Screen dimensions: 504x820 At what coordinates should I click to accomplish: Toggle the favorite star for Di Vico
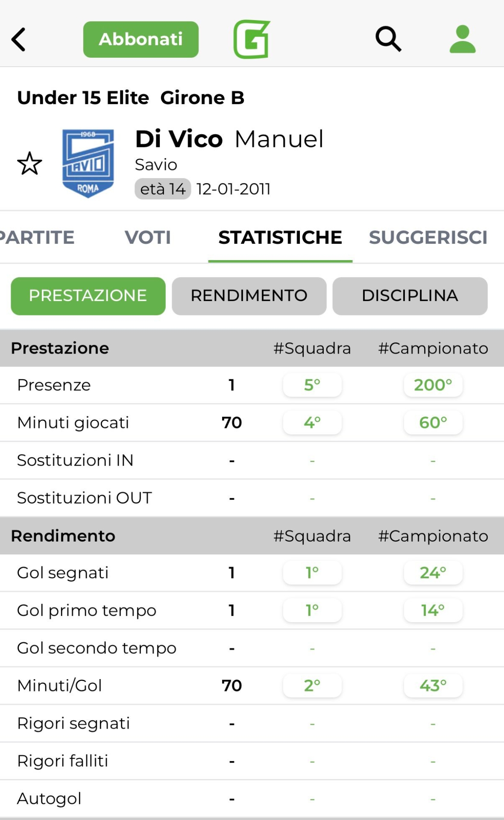(29, 164)
